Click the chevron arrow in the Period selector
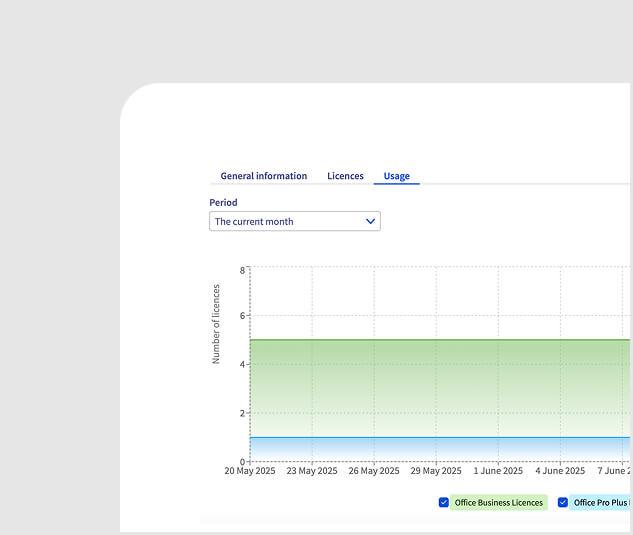The image size is (633, 535). (370, 221)
